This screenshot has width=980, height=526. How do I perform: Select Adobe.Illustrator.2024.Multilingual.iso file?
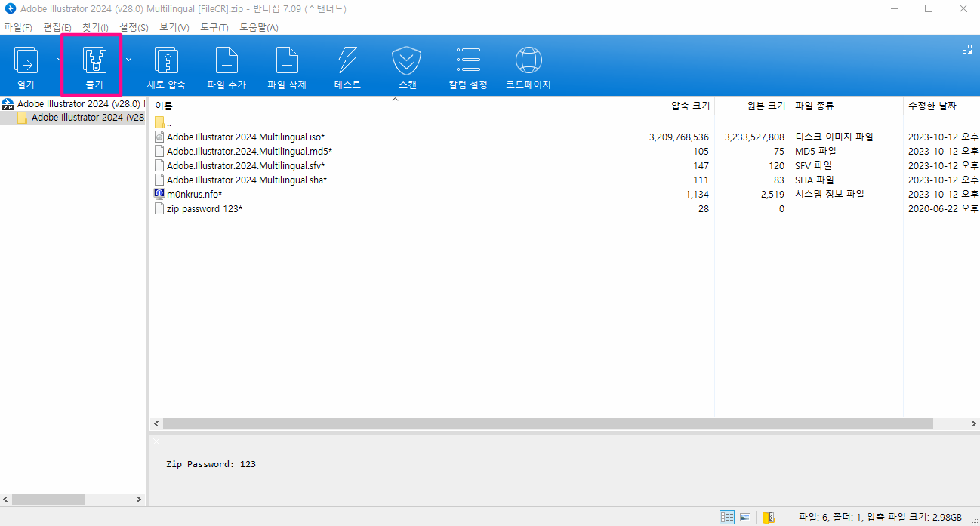click(x=245, y=137)
